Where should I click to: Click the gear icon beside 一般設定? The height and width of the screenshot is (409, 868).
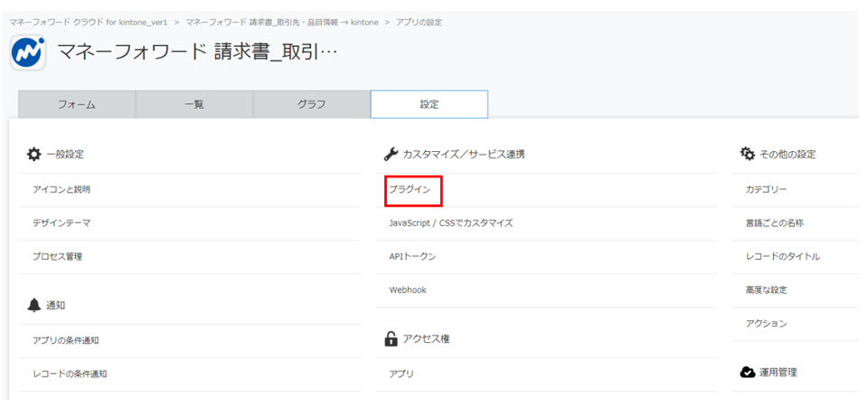[x=33, y=154]
